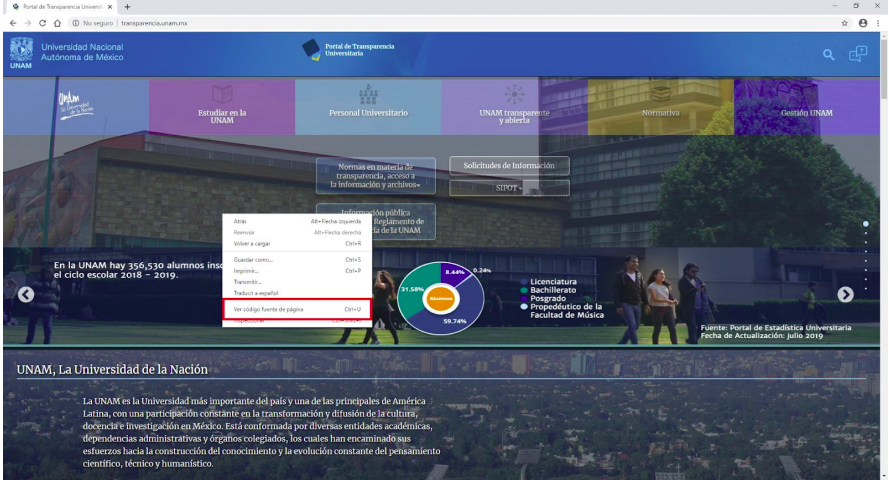889x480 pixels.
Task: Open a new browser tab
Action: point(127,7)
